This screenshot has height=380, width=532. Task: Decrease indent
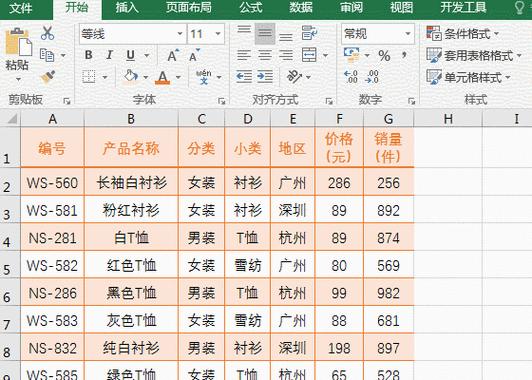coord(244,77)
